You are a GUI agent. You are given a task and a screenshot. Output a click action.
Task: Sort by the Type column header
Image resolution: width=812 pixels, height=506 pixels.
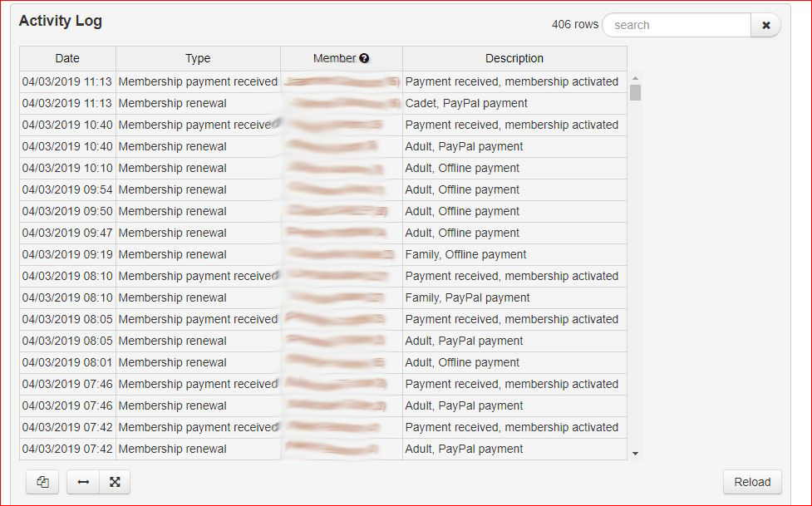pyautogui.click(x=198, y=58)
